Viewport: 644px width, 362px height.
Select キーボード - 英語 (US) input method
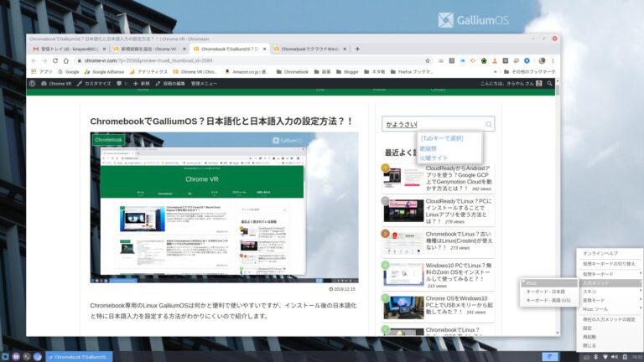(x=548, y=300)
